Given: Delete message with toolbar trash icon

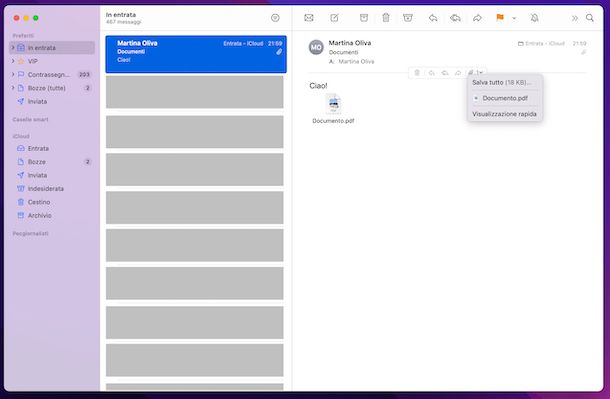Looking at the screenshot, I should (x=386, y=18).
